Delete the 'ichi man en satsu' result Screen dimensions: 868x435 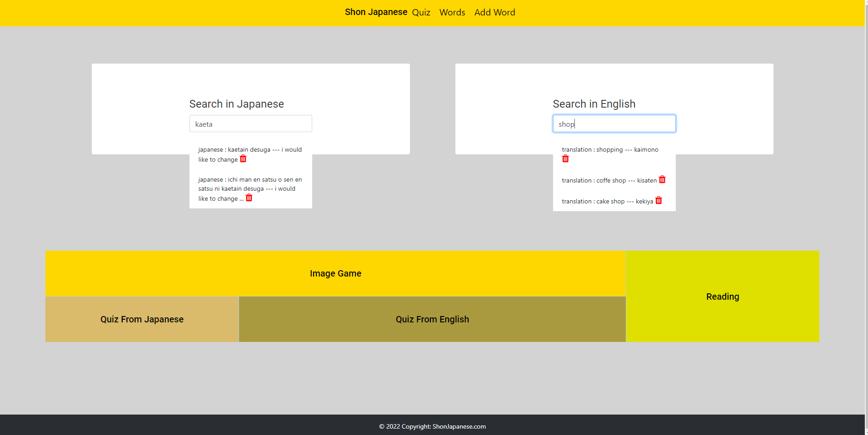249,198
